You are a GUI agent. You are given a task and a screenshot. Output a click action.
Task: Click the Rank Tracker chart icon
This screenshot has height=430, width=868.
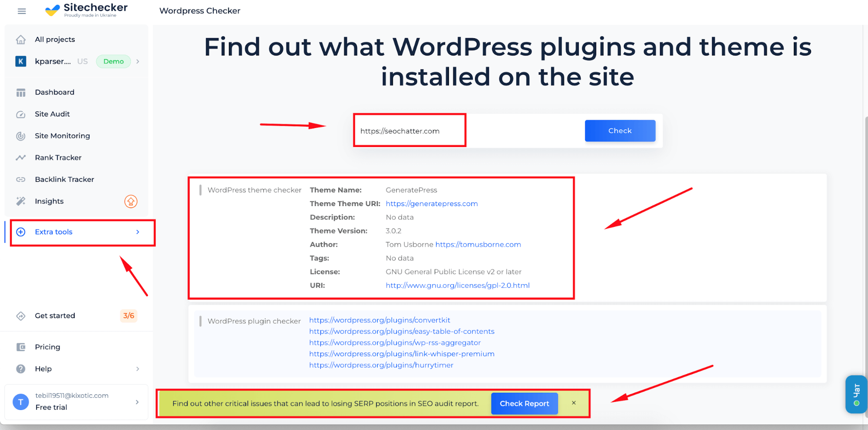tap(21, 158)
